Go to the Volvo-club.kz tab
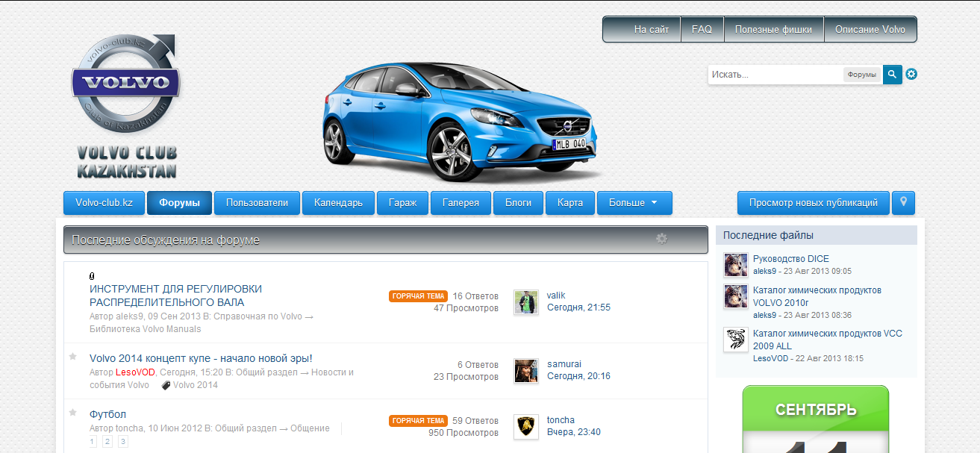Image resolution: width=980 pixels, height=453 pixels. [104, 203]
